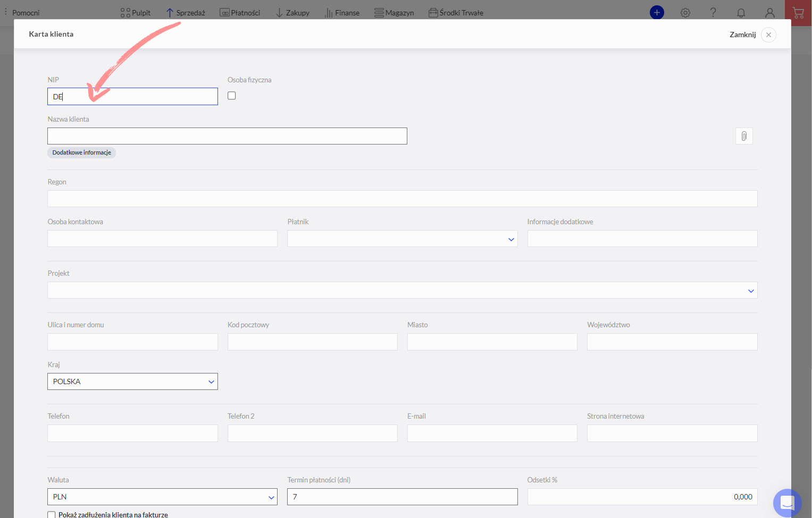This screenshot has height=518, width=812.
Task: Click the Ulica i numer domu field
Action: click(132, 342)
